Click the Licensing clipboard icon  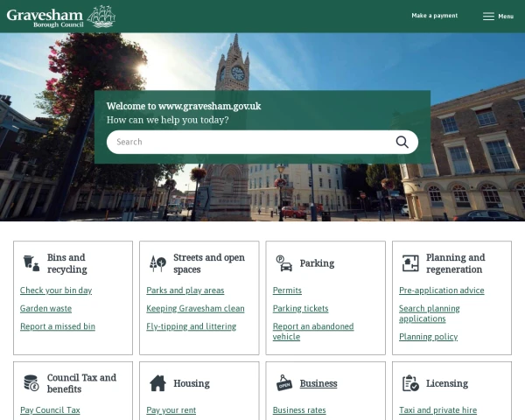pyautogui.click(x=410, y=383)
